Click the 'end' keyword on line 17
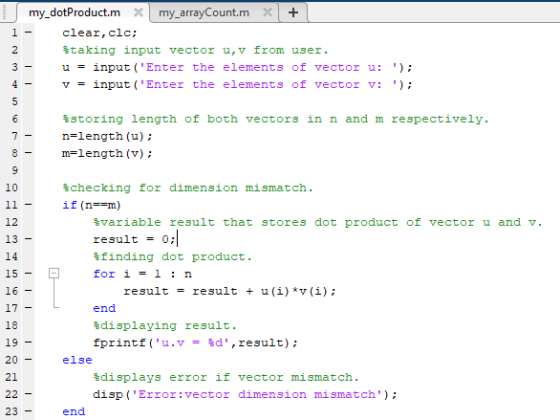The image size is (560, 420). [x=104, y=308]
